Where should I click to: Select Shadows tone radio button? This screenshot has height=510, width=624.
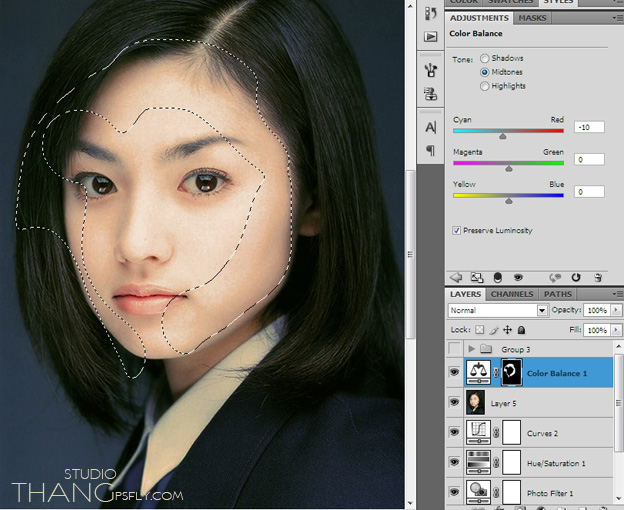pyautogui.click(x=484, y=58)
